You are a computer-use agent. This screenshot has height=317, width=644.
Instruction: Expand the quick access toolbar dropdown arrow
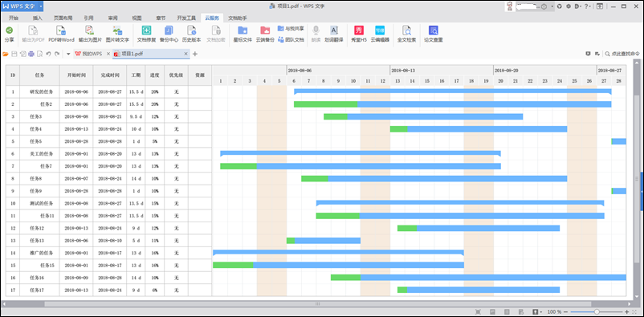click(x=68, y=54)
